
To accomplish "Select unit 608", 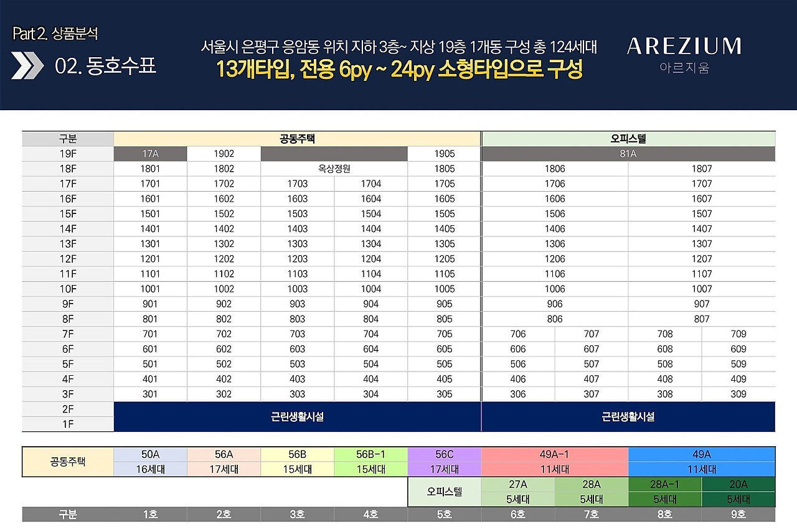I will pos(665,349).
